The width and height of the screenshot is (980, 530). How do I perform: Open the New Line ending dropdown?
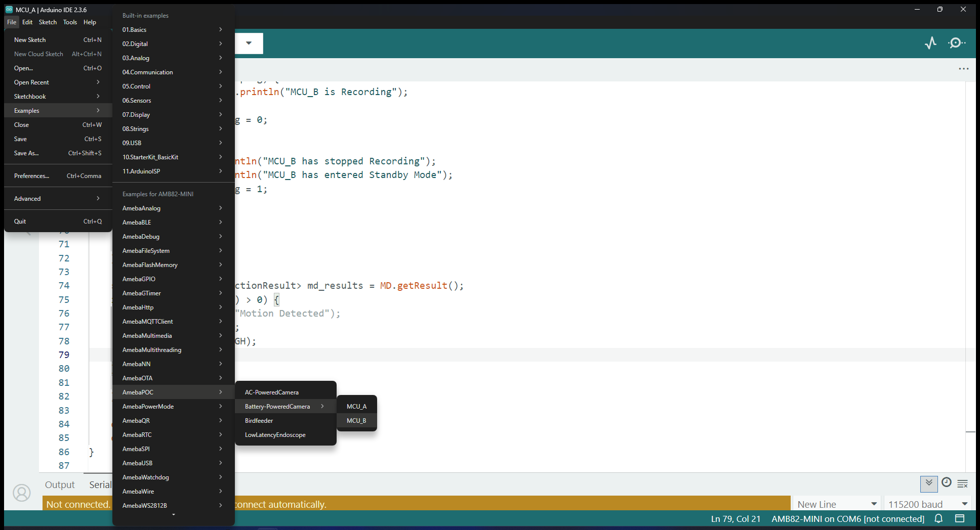click(x=836, y=504)
